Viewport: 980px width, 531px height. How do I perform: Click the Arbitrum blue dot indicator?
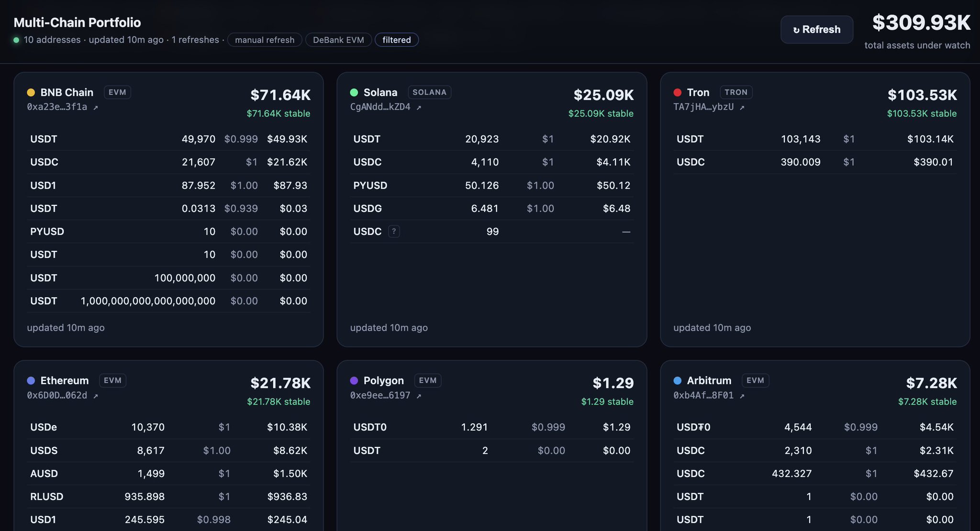click(678, 381)
